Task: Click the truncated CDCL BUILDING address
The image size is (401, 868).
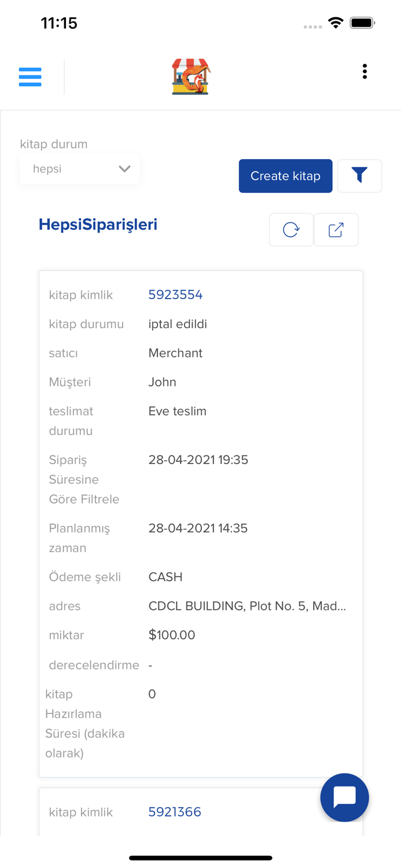Action: click(248, 606)
